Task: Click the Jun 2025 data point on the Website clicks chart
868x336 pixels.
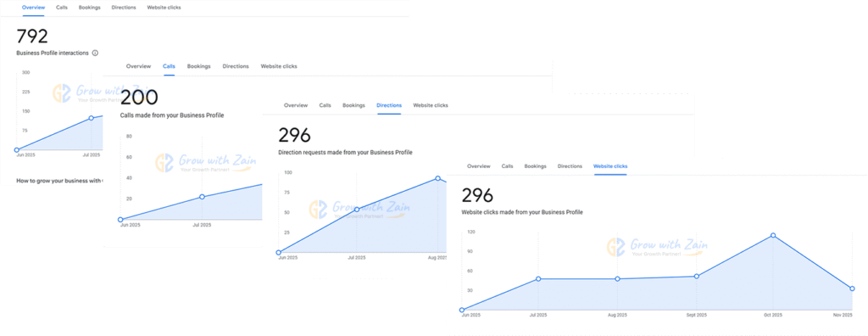Action: pyautogui.click(x=462, y=310)
